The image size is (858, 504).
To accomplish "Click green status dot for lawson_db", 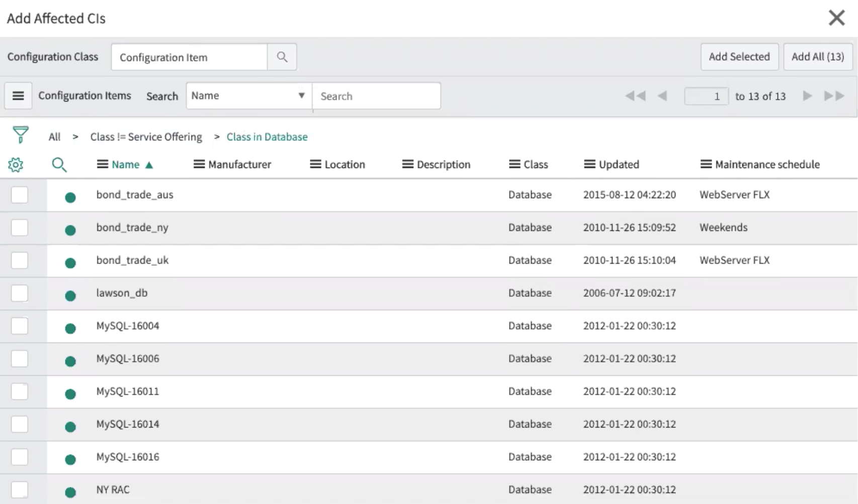I will point(70,295).
